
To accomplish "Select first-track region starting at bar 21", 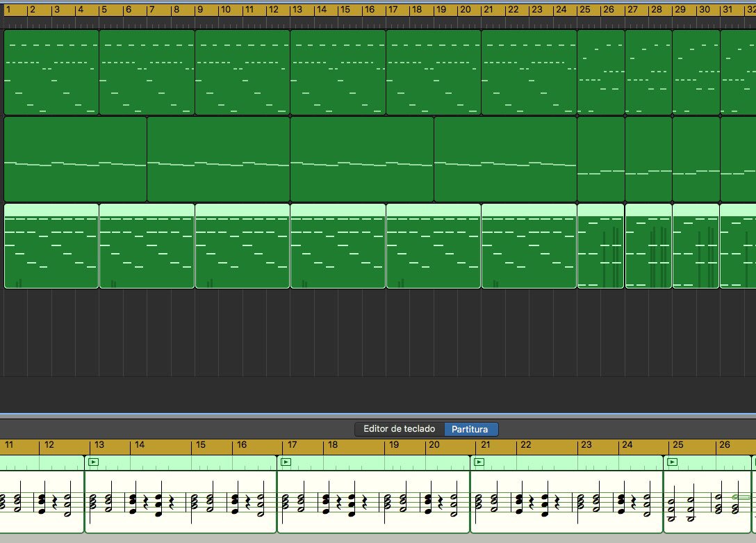I will [x=529, y=72].
